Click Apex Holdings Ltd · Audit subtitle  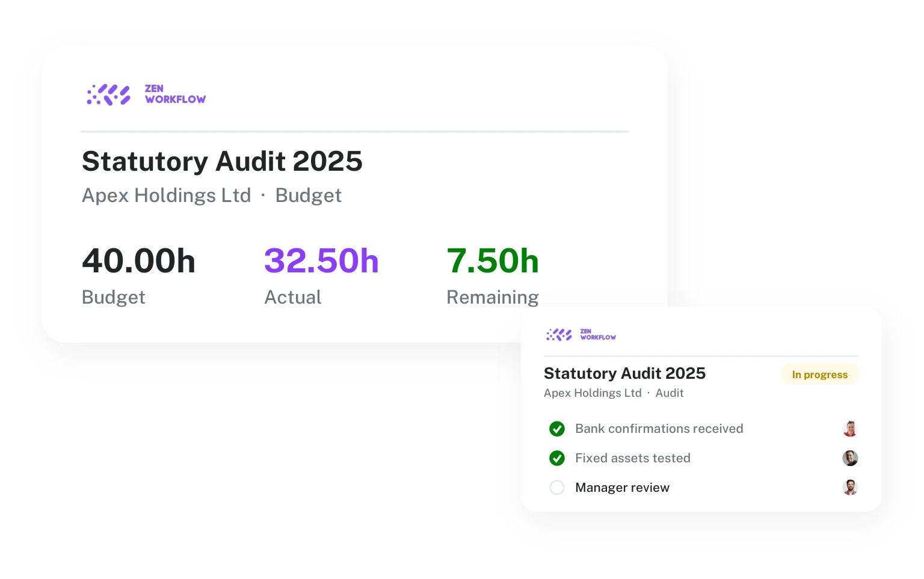click(x=614, y=393)
